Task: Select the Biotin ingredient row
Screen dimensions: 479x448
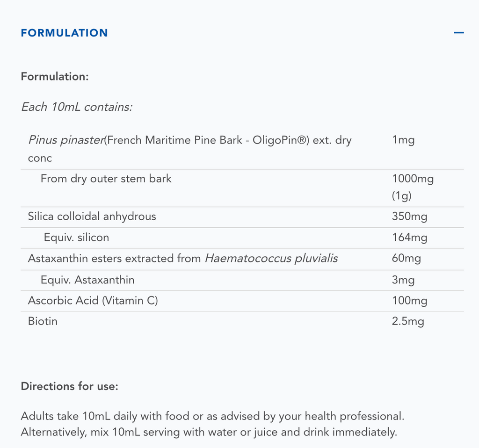Action: (43, 321)
